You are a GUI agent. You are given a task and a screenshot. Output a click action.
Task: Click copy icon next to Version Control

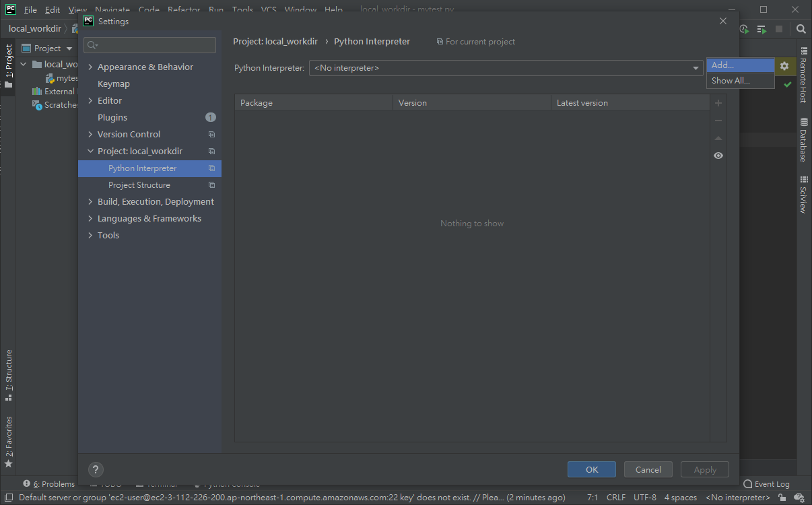click(211, 135)
